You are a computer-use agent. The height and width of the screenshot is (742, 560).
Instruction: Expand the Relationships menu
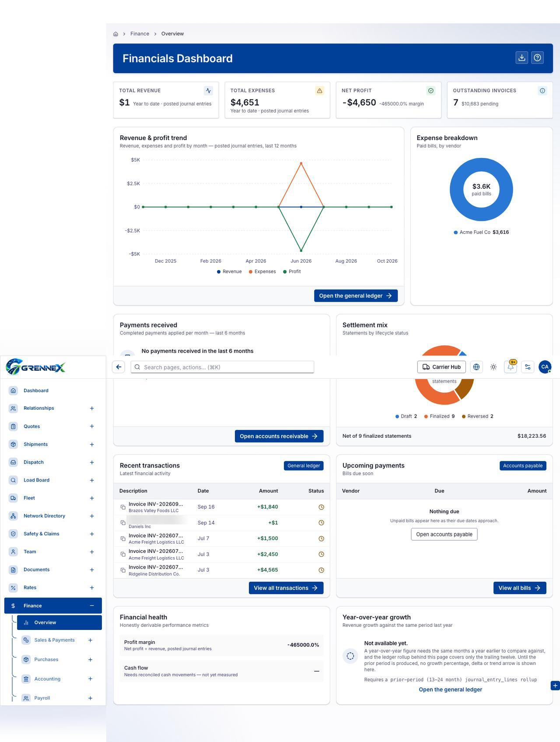click(x=92, y=408)
